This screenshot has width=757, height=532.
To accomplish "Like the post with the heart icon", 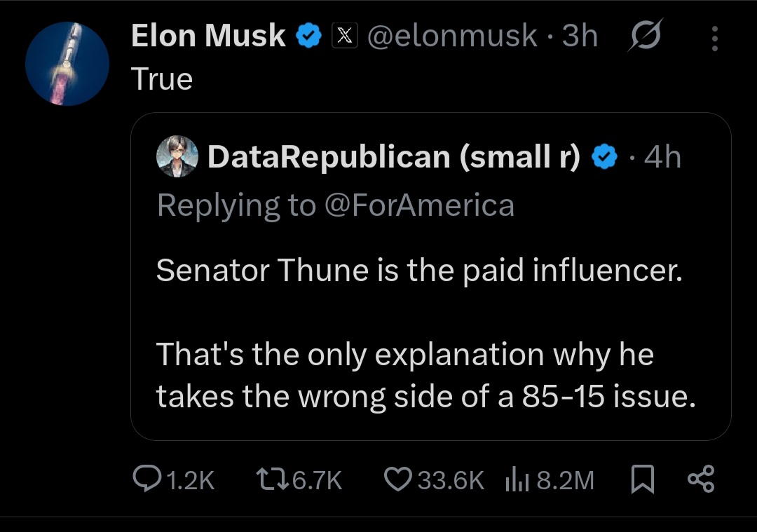I will (397, 479).
